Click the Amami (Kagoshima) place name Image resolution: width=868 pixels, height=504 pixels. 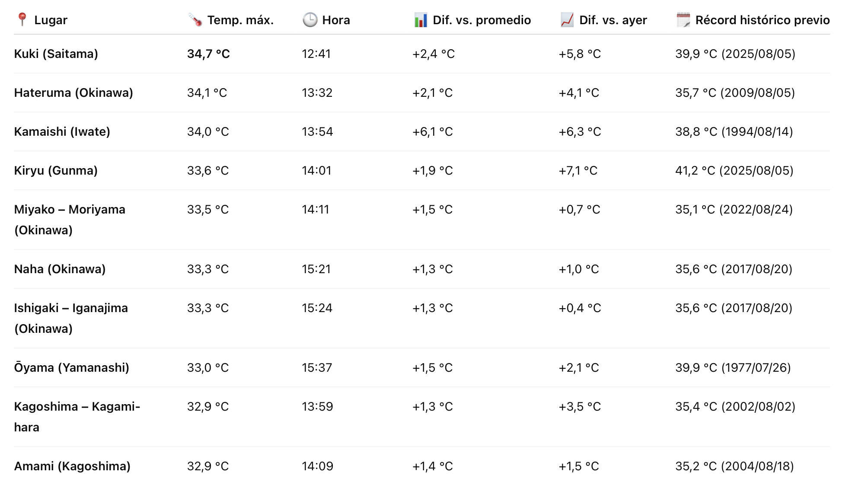pyautogui.click(x=72, y=466)
